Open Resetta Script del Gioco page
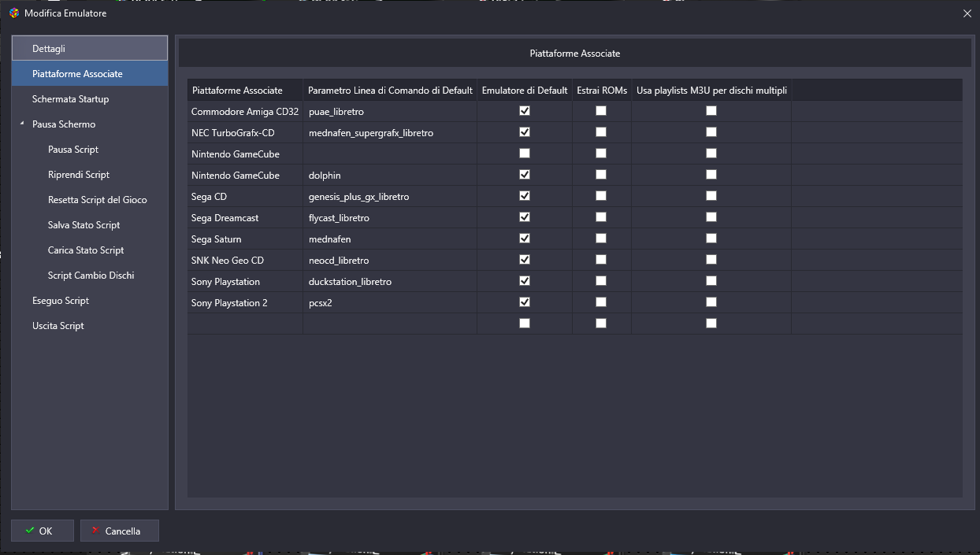Image resolution: width=980 pixels, height=555 pixels. tap(98, 200)
